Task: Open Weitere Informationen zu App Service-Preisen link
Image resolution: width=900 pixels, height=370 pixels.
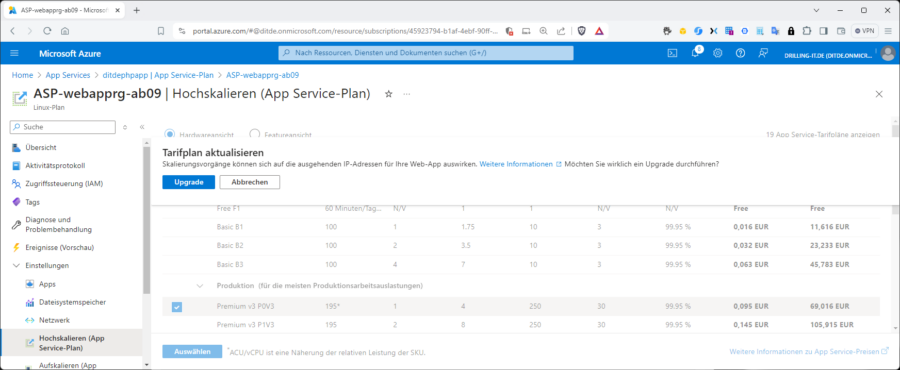Action: (x=809, y=351)
